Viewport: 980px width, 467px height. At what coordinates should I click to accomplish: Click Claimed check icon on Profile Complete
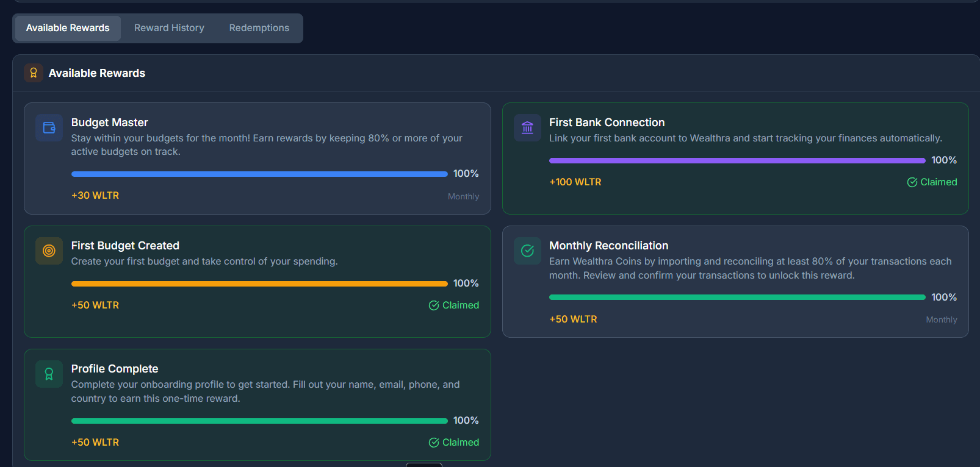pos(434,443)
